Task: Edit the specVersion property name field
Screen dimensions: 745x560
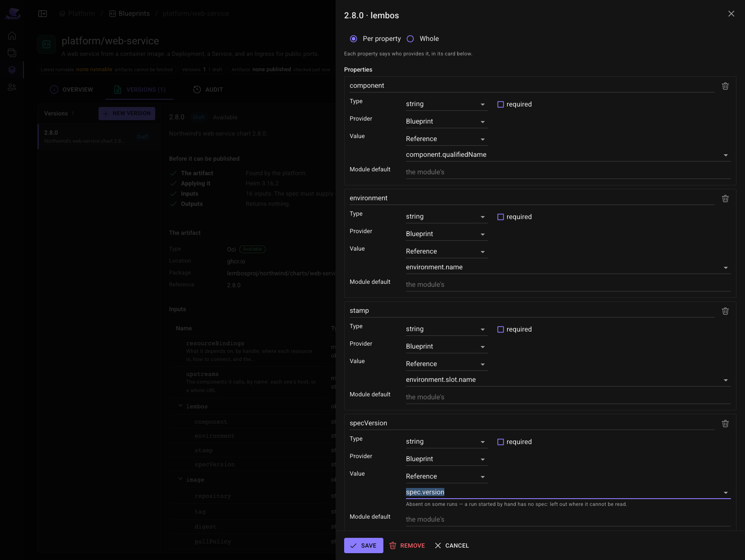Action: (532, 423)
